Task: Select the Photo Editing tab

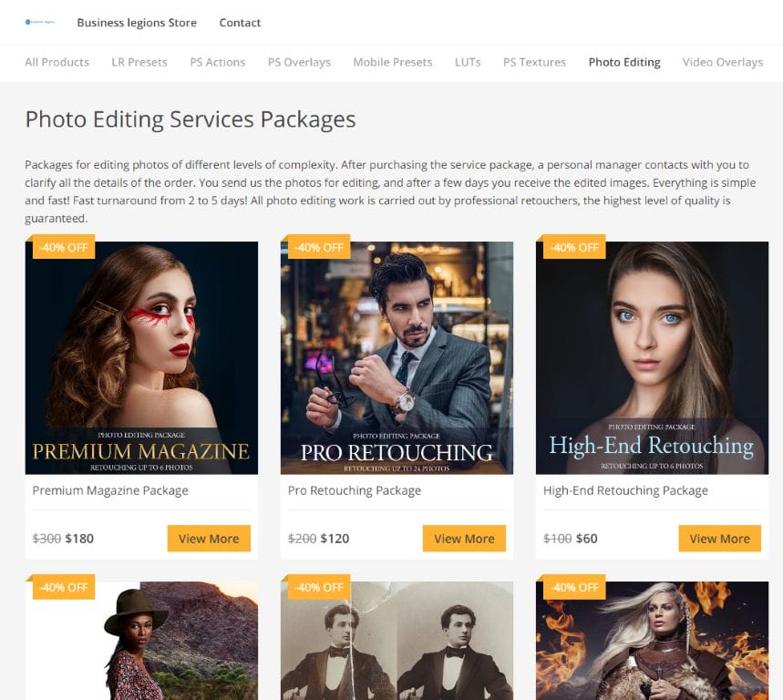Action: [x=623, y=62]
